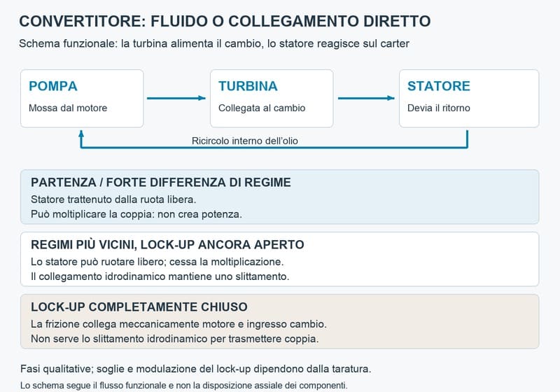Click the 'Lo schema segue il flusso funzionale' note
The height and width of the screenshot is (392, 560).
184,386
